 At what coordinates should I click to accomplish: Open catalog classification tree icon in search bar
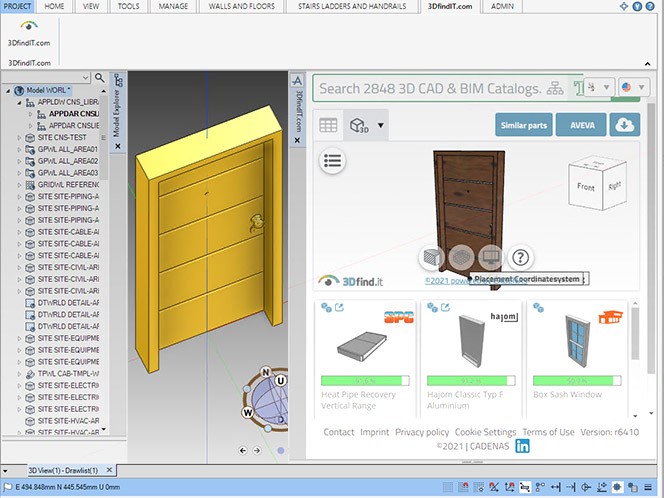pos(555,88)
